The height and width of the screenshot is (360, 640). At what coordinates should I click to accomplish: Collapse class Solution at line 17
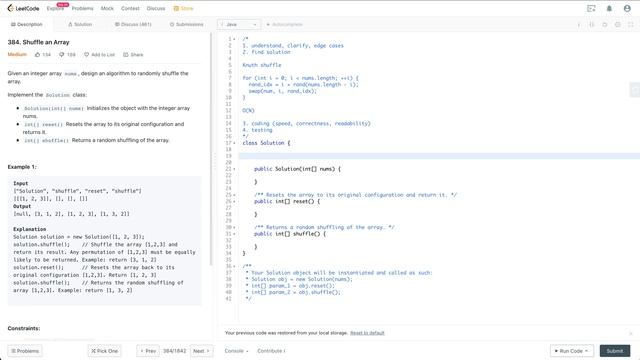(234, 143)
